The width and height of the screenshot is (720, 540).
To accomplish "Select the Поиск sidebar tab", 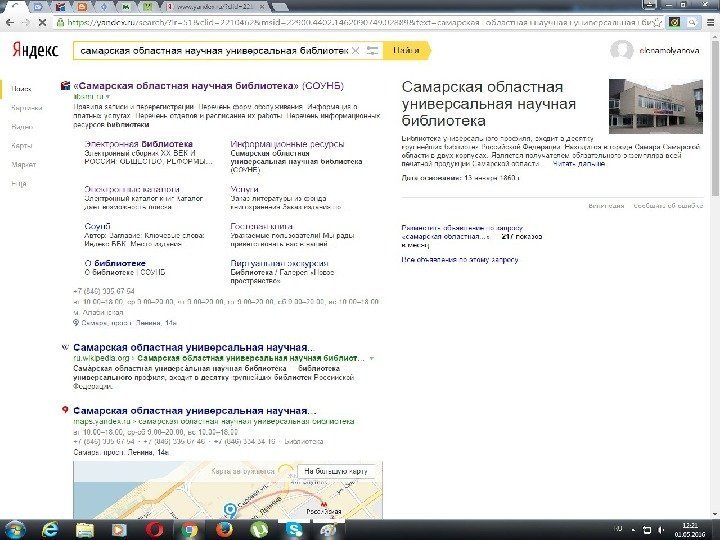I will click(21, 89).
